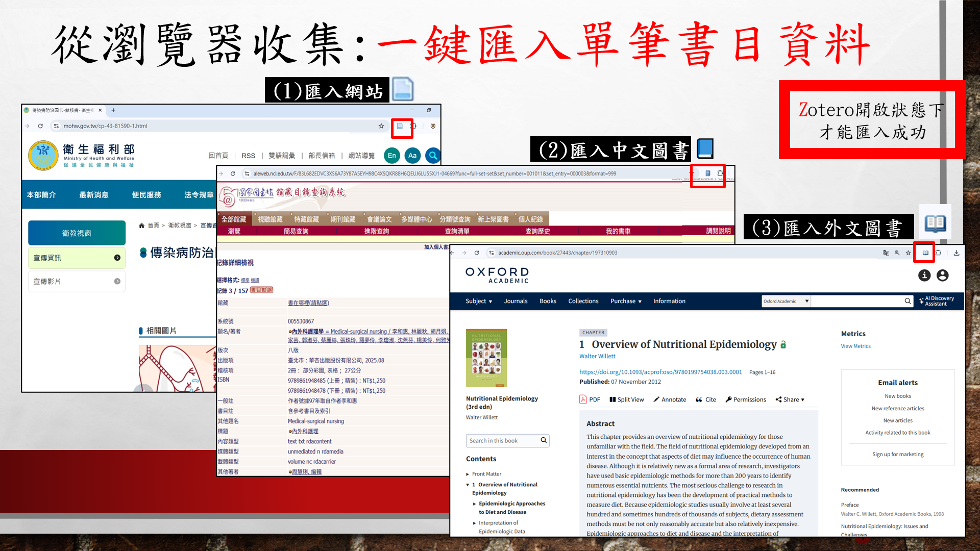Viewport: 980px width, 551px height.
Task: Click Oxford Academic search magnifier button
Action: pyautogui.click(x=908, y=301)
